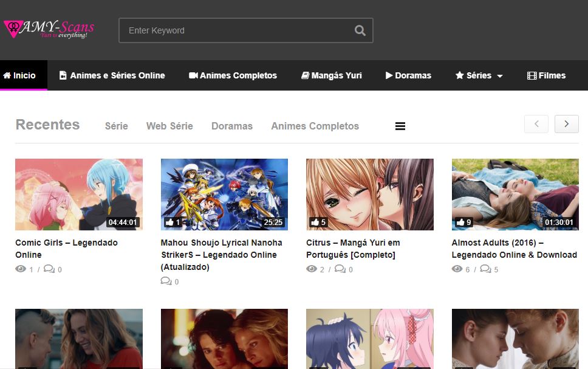The image size is (588, 369).
Task: Click the video camera icon beside Animes Completos
Action: point(193,75)
